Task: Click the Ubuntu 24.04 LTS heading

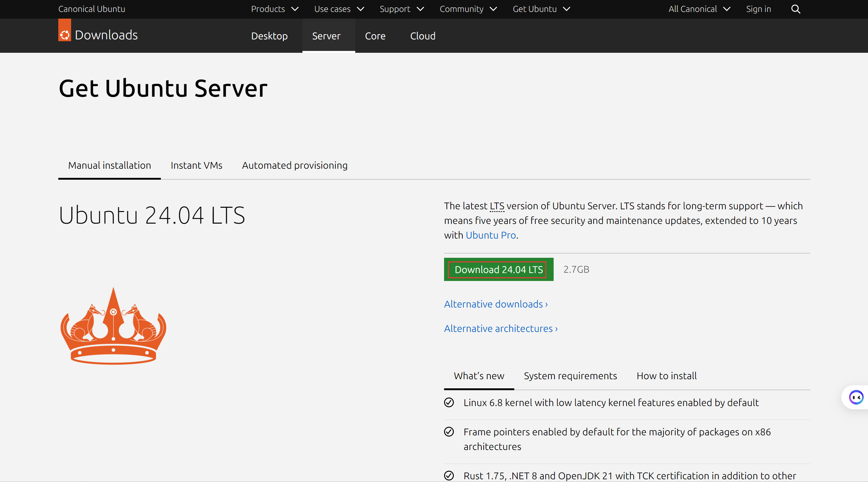Action: click(152, 215)
